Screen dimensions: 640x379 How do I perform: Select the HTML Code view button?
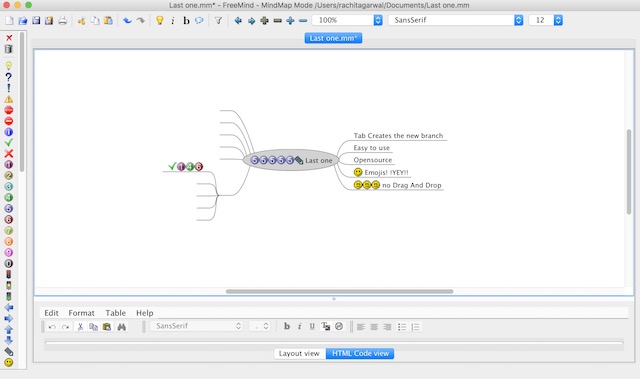coord(360,353)
